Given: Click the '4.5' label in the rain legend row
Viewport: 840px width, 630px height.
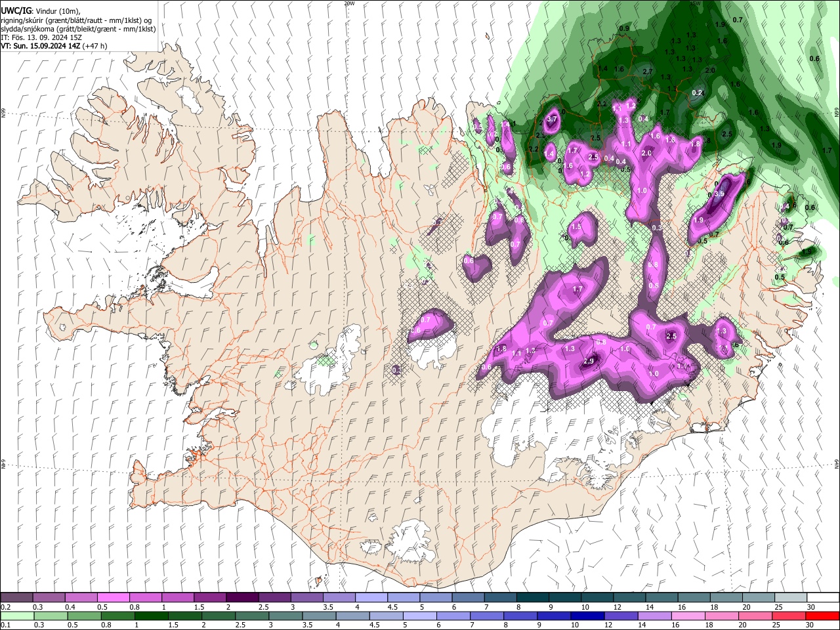Looking at the screenshot, I should (x=374, y=625).
